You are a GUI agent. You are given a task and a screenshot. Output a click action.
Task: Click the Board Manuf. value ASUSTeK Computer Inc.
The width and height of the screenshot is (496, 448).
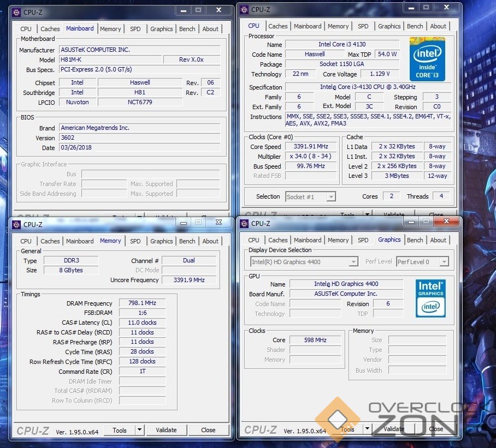tap(346, 294)
